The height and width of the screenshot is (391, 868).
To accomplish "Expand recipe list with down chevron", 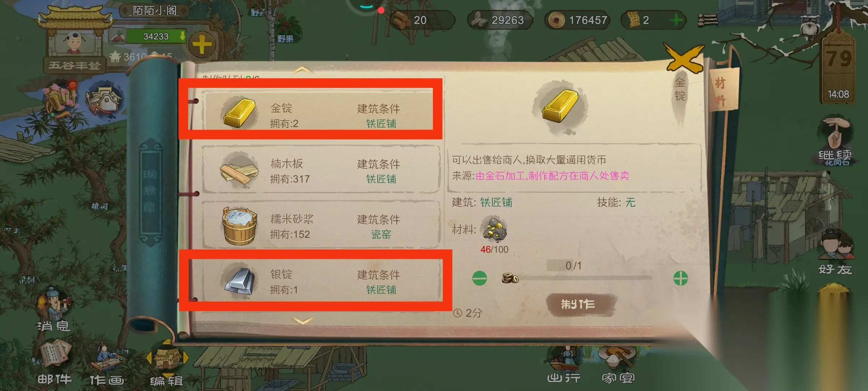I will click(x=302, y=320).
